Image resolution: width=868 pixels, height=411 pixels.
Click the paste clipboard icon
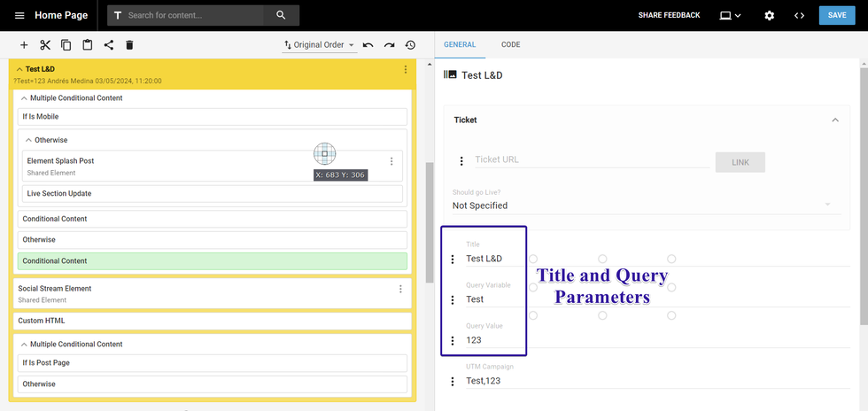[x=88, y=45]
